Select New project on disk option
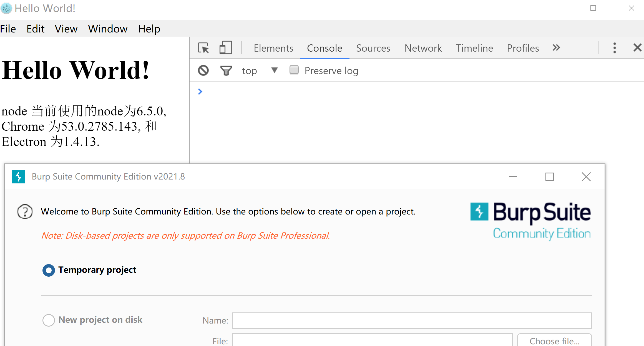The image size is (644, 346). click(x=49, y=320)
